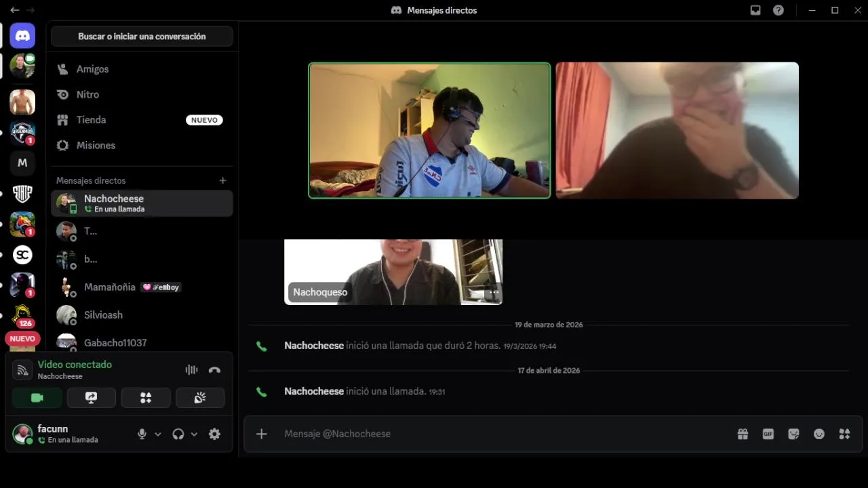
Task: Open more options on the Nachoqueso tile
Action: [494, 293]
